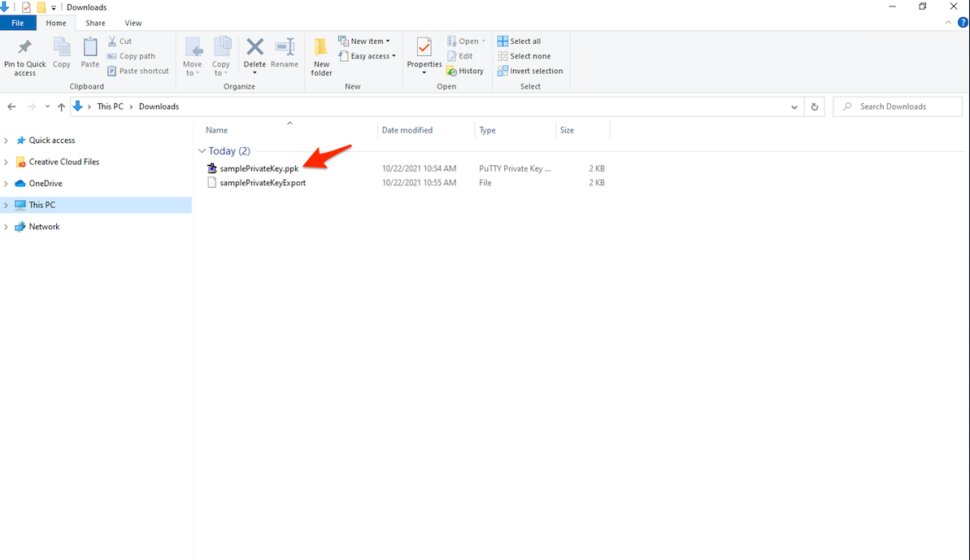Screen dimensions: 970x560
Task: Click the Rename icon
Action: 285,54
